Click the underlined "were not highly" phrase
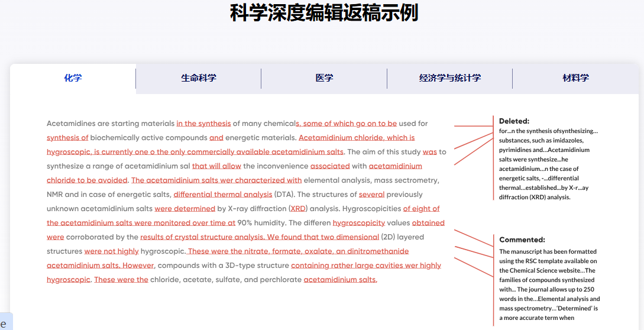This screenshot has height=330, width=644. (x=111, y=251)
